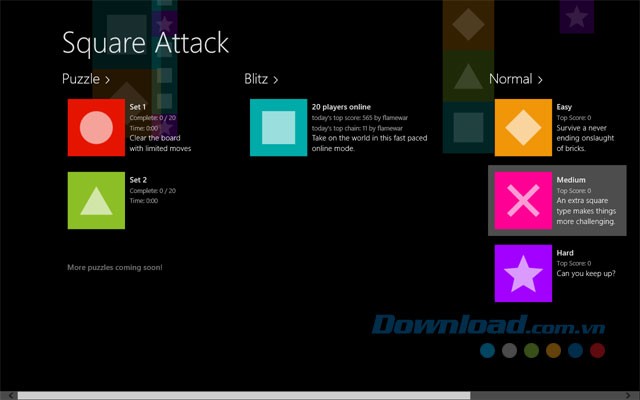
Task: Select the Medium difficulty label
Action: 572,180
